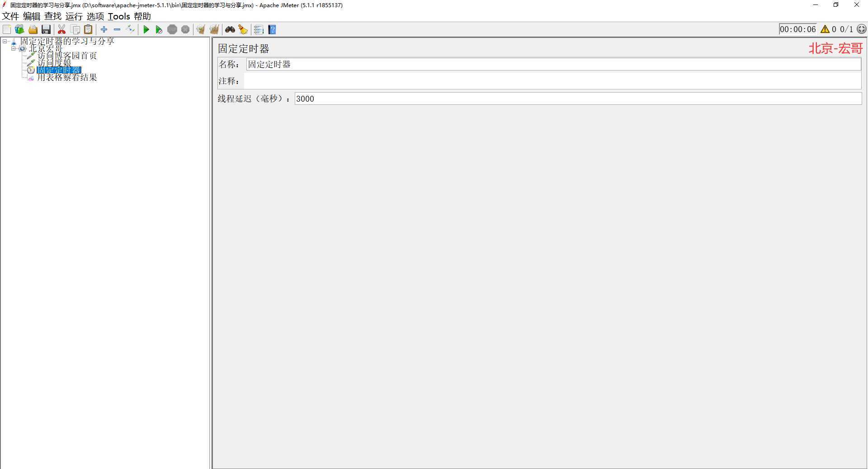Click the Reset Search brush icon

(243, 30)
